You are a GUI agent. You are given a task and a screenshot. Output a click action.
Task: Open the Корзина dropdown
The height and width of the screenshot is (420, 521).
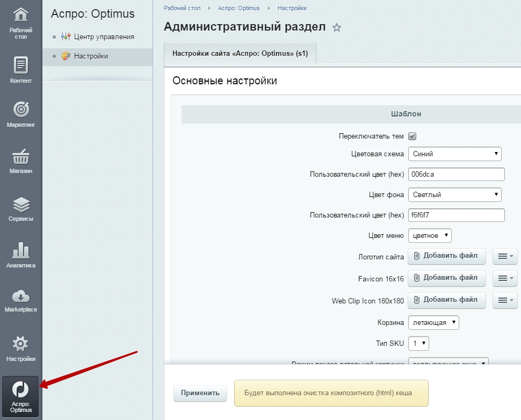(x=433, y=322)
